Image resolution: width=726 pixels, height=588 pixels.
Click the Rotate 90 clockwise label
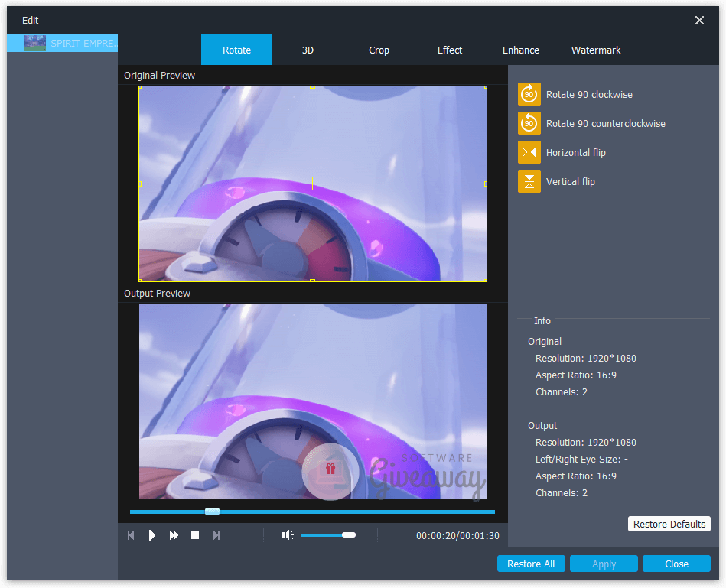pos(589,94)
